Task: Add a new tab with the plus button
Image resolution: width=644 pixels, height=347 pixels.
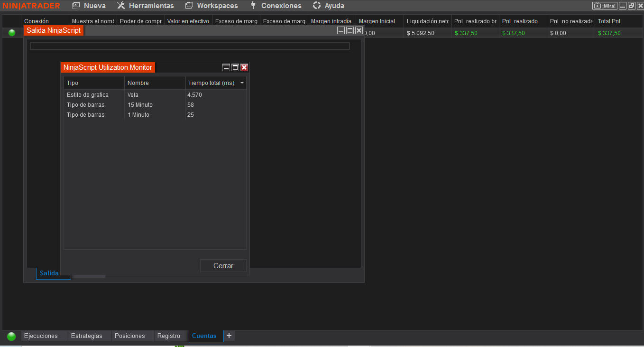Action: tap(229, 336)
